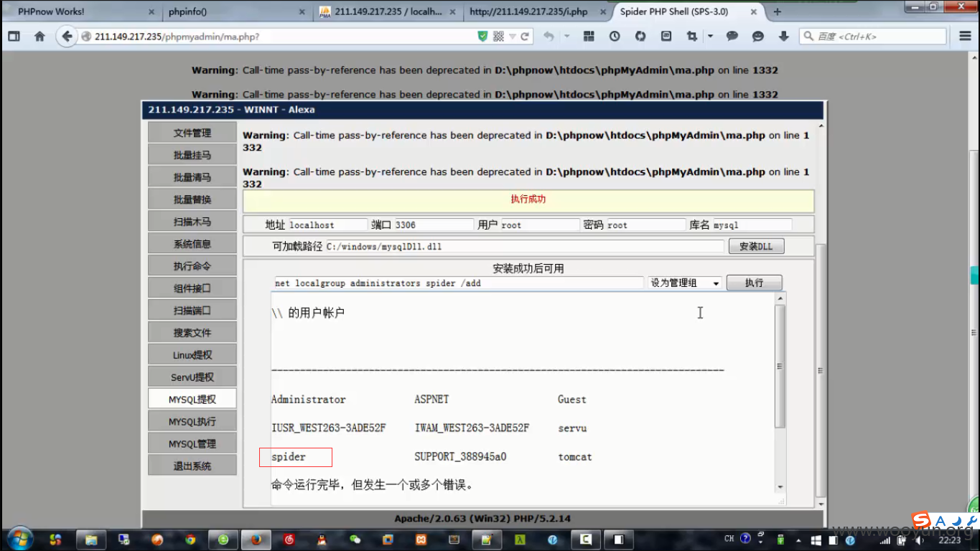Image resolution: width=980 pixels, height=551 pixels.
Task: Open ServU提权 in the sidebar
Action: pyautogui.click(x=192, y=377)
